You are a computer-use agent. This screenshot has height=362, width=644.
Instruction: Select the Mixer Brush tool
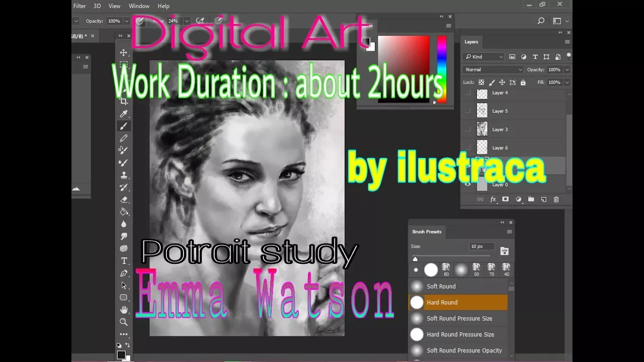point(124,163)
